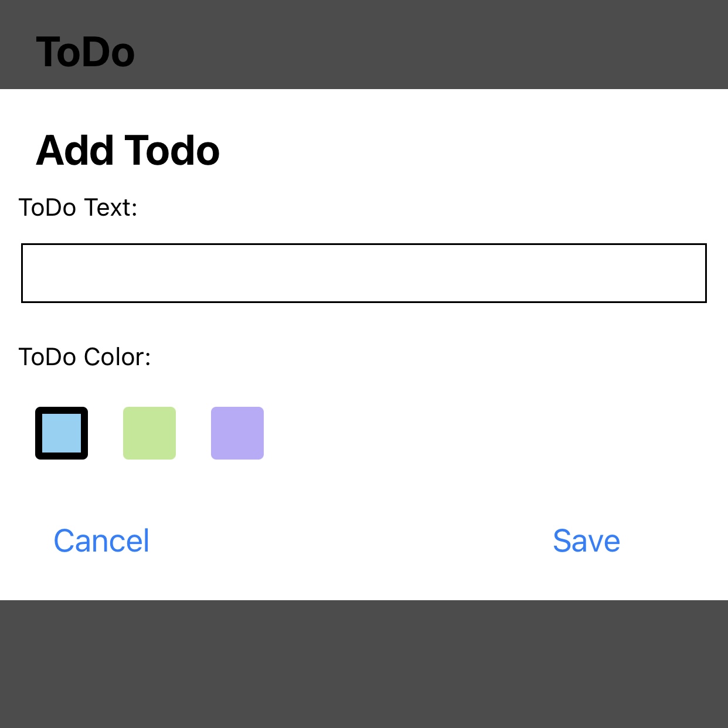Focus the empty todo text box

(363, 273)
